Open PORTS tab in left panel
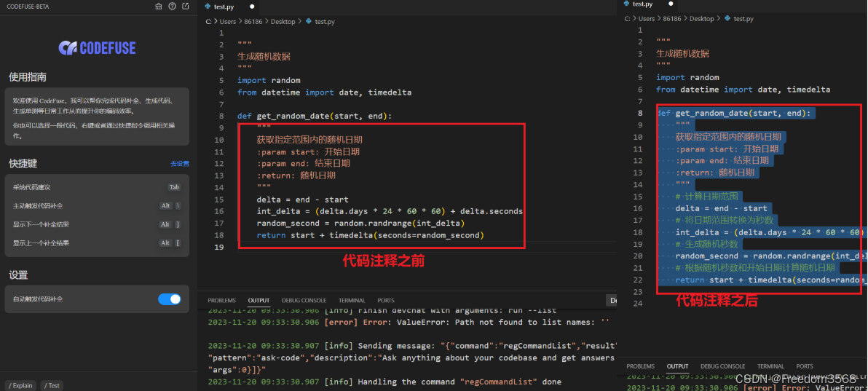868x391 pixels. [386, 300]
